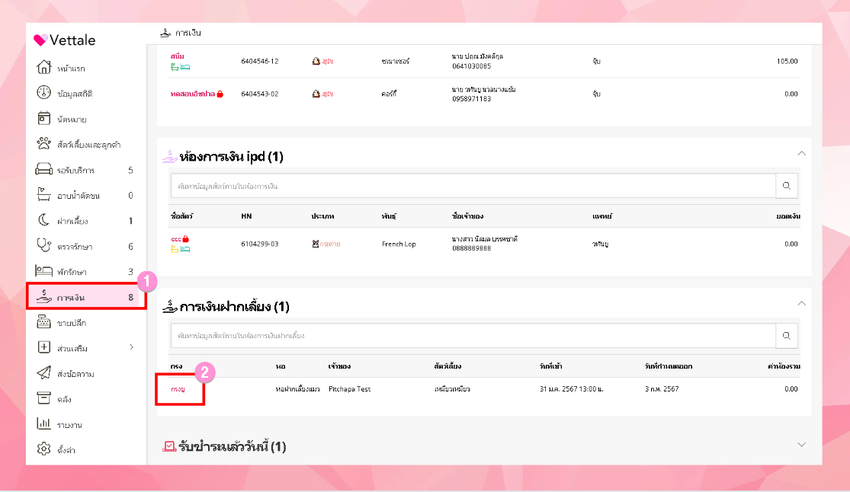The width and height of the screenshot is (850, 492).
Task: Open the pink cage link in boarding row
Action: point(178,389)
